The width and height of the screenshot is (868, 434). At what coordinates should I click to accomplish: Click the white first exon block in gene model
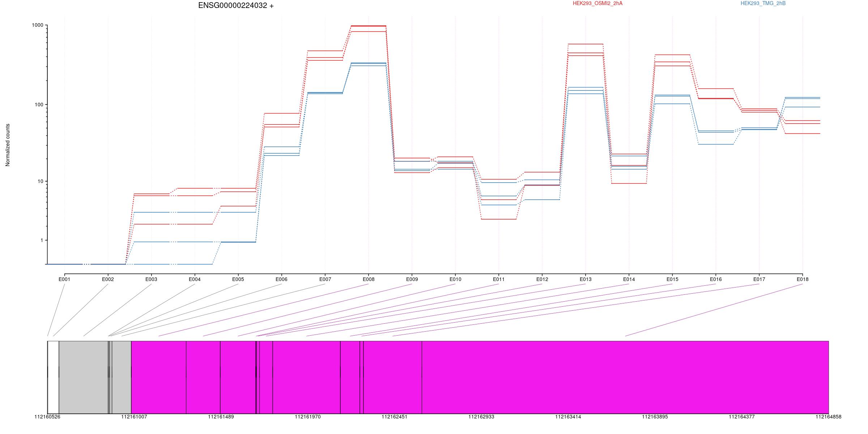point(53,377)
